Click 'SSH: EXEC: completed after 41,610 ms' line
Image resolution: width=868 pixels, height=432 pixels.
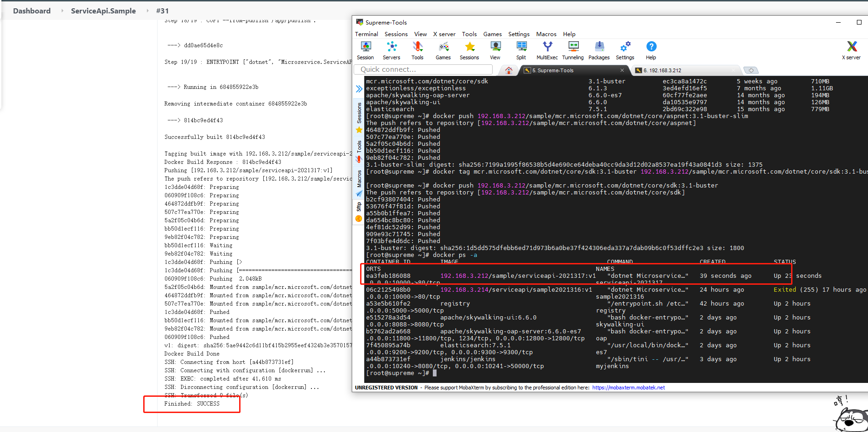tap(222, 379)
